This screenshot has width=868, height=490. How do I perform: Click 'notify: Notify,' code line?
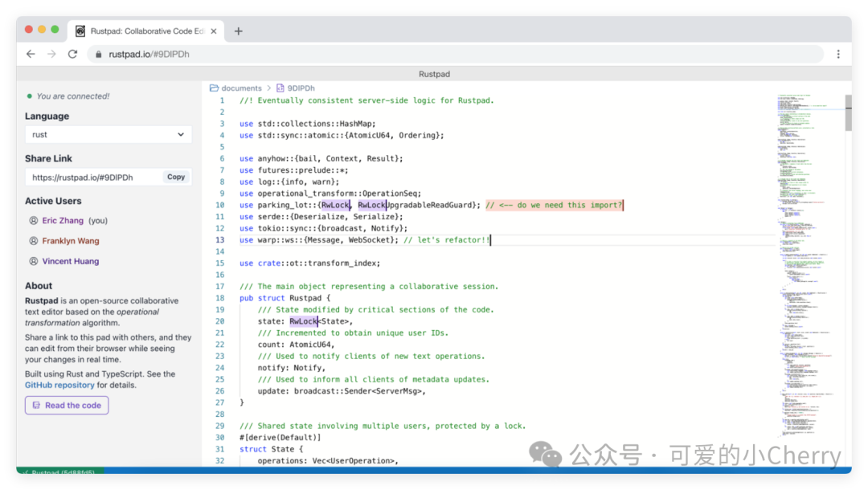[x=292, y=368]
